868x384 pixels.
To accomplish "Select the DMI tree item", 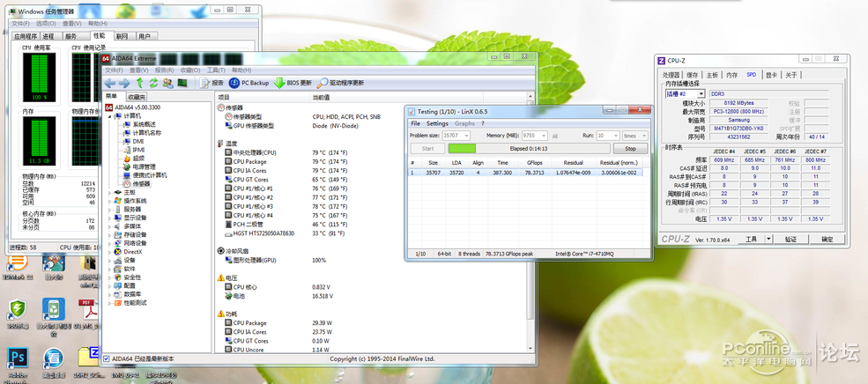I will point(133,141).
